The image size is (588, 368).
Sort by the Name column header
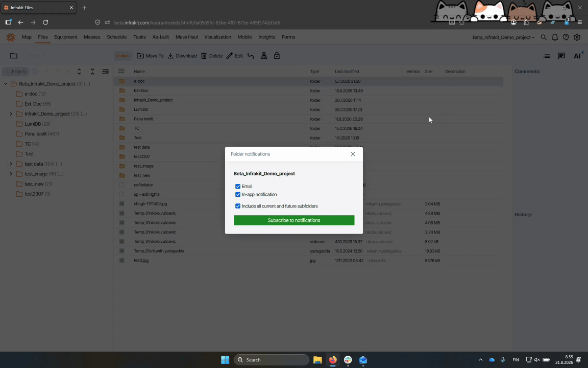tap(139, 72)
